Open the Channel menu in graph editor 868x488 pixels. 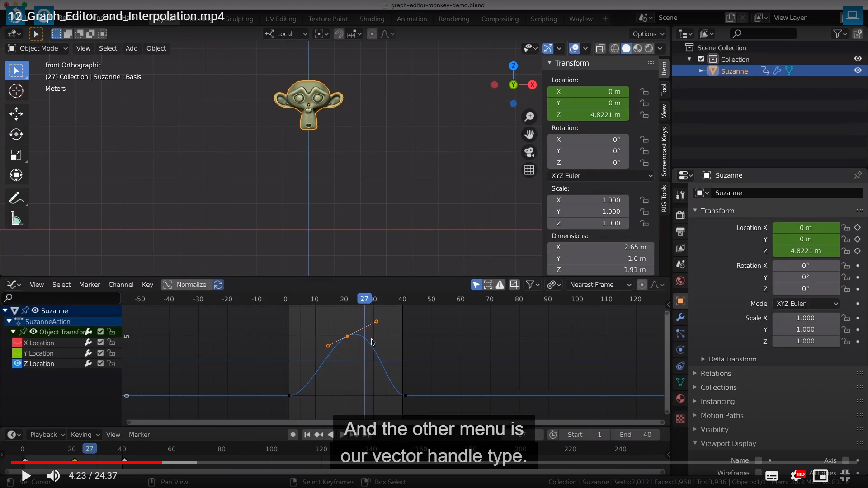coord(121,285)
